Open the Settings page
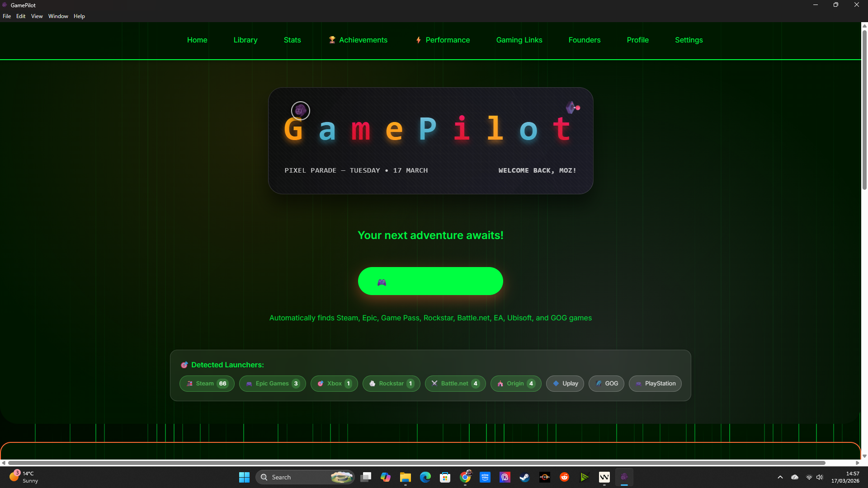The image size is (868, 488). pyautogui.click(x=689, y=40)
